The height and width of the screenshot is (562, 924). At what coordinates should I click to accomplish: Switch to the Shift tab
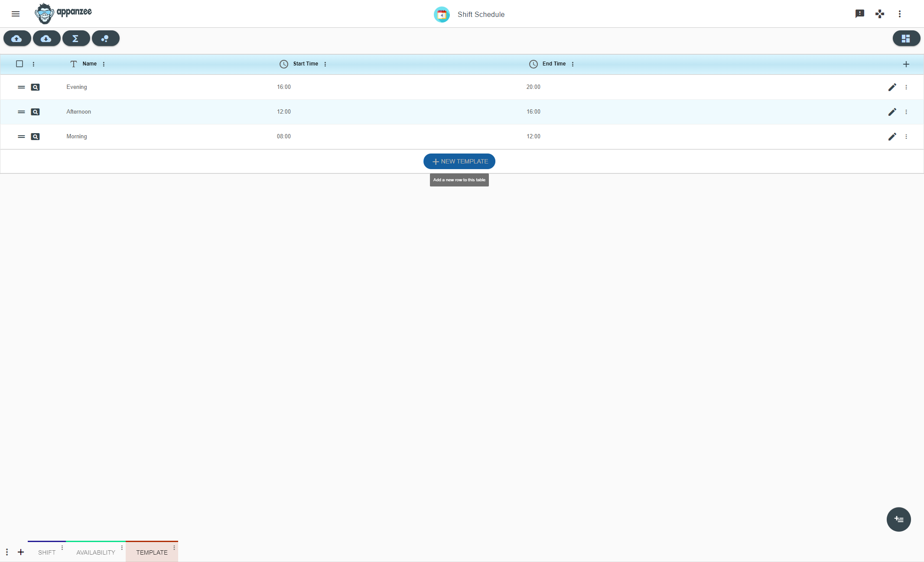[x=46, y=552]
